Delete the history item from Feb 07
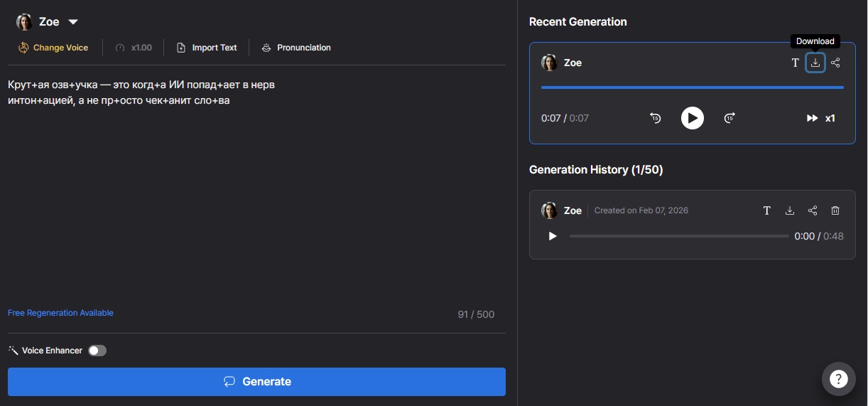 (x=835, y=210)
